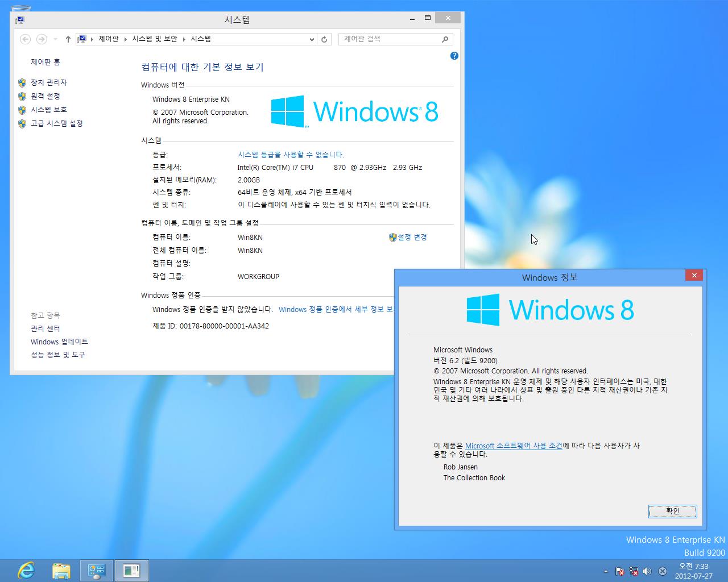This screenshot has height=582, width=728.
Task: Click 시스템 등급을 사용할 수 없습니다 link
Action: [x=291, y=155]
